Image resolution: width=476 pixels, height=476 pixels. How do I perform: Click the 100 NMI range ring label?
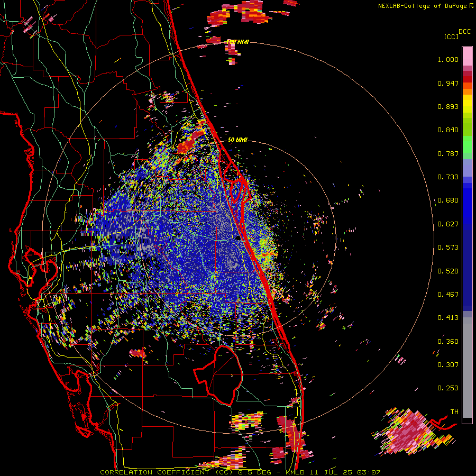(x=238, y=42)
